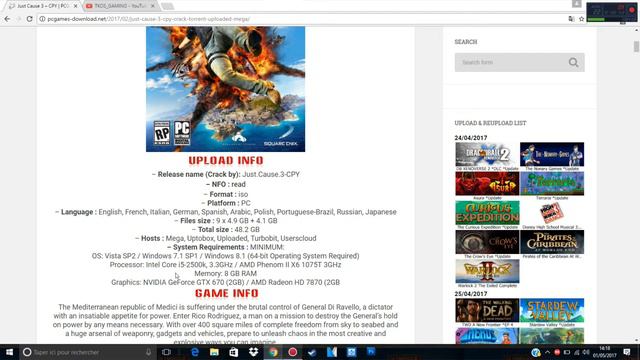
Task: Open the Asura game thumbnail
Action: (x=487, y=184)
